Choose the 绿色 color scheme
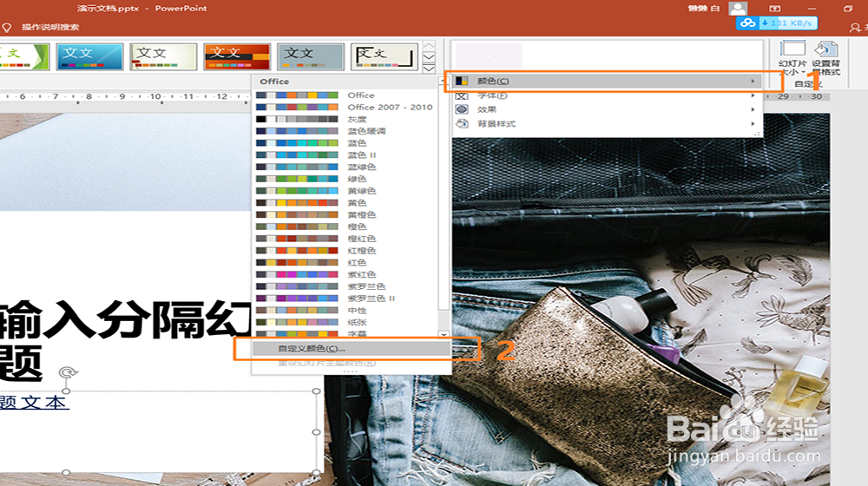 [x=346, y=179]
